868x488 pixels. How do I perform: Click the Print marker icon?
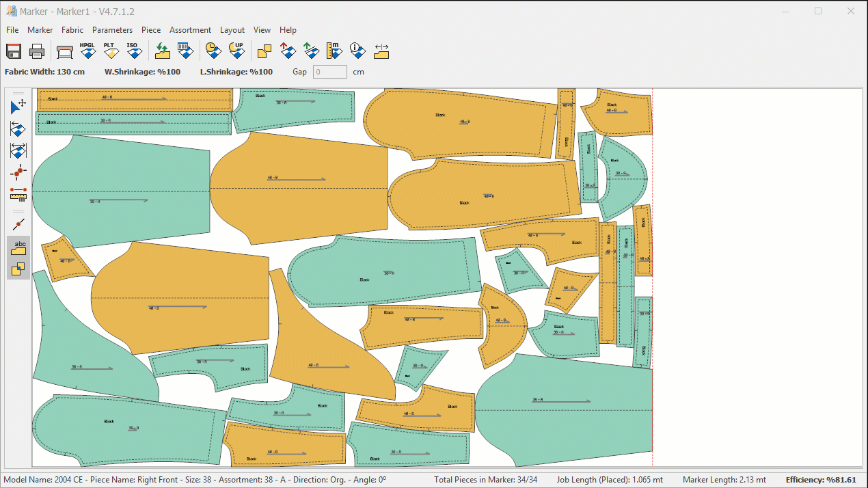[37, 51]
